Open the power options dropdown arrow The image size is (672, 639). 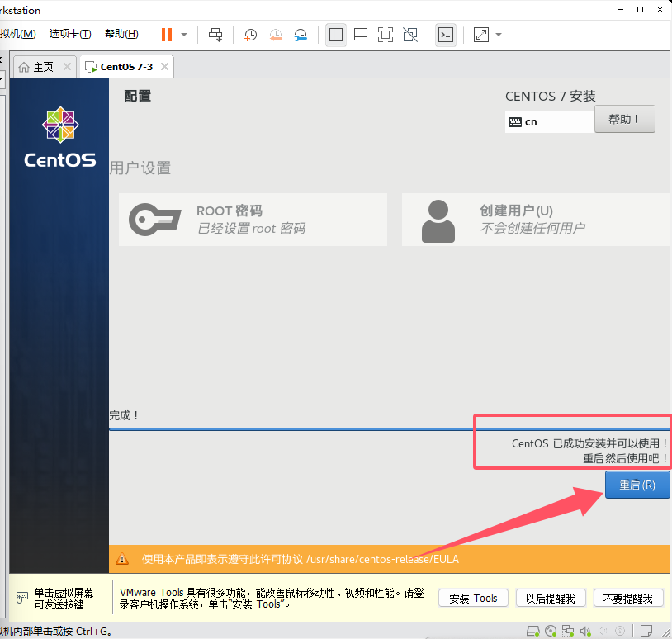(x=184, y=35)
